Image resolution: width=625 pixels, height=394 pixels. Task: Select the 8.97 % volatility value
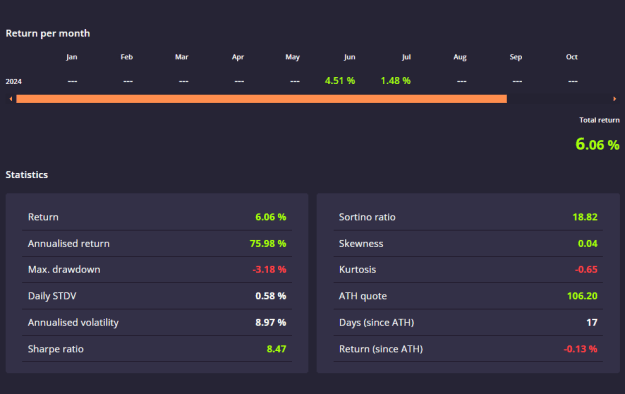coord(271,322)
